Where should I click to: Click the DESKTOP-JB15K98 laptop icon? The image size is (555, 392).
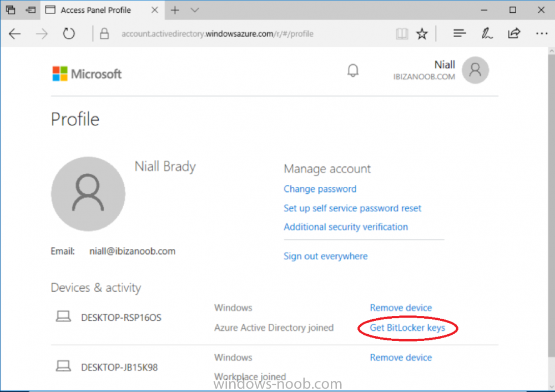click(63, 366)
